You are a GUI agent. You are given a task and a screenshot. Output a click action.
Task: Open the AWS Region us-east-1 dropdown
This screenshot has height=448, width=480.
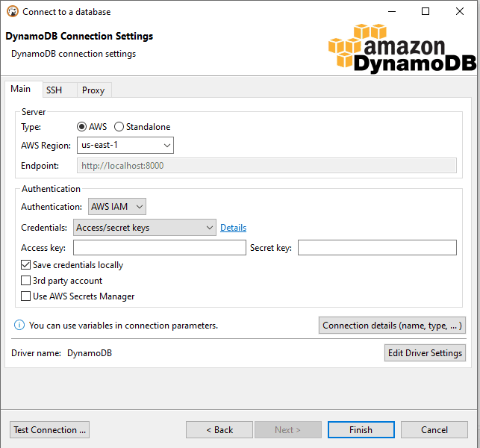(x=125, y=145)
